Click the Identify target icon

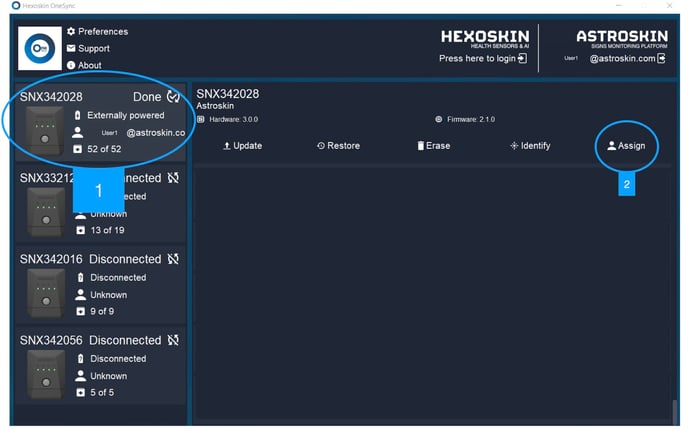(x=514, y=146)
